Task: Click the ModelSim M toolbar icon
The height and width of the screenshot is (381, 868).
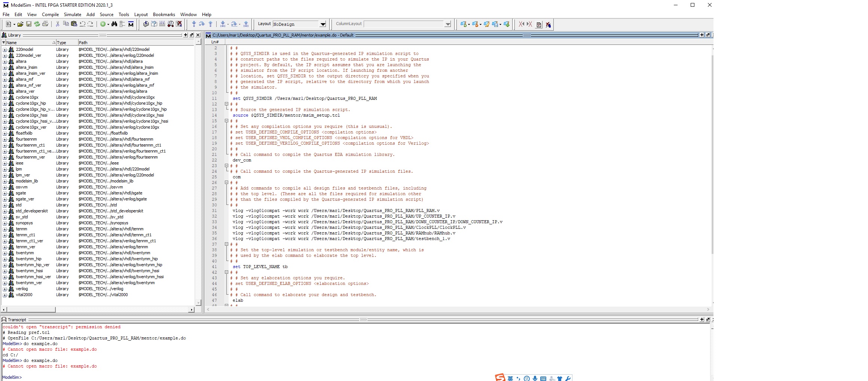Action: point(131,24)
